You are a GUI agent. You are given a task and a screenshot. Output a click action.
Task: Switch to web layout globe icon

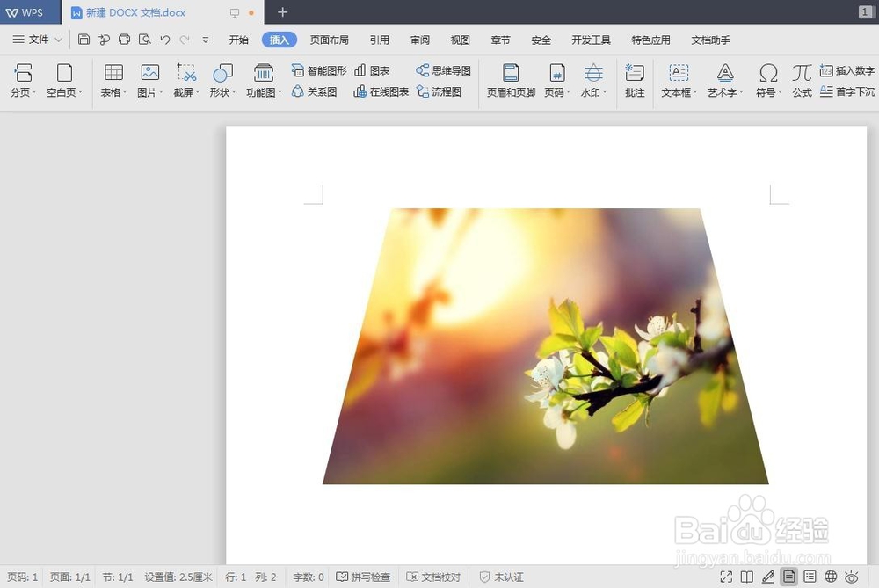pyautogui.click(x=831, y=577)
